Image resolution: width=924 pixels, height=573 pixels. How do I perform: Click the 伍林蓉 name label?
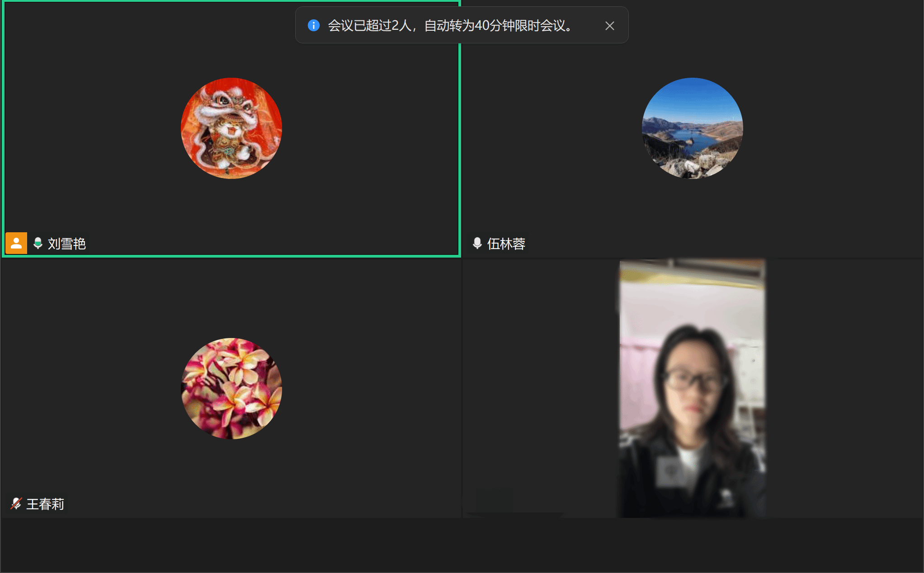coord(506,244)
